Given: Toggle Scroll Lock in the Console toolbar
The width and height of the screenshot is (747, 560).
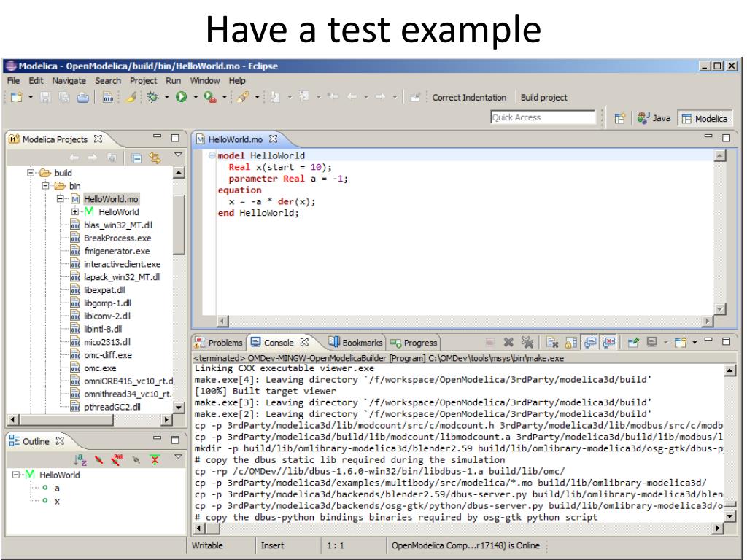Looking at the screenshot, I should pyautogui.click(x=570, y=343).
